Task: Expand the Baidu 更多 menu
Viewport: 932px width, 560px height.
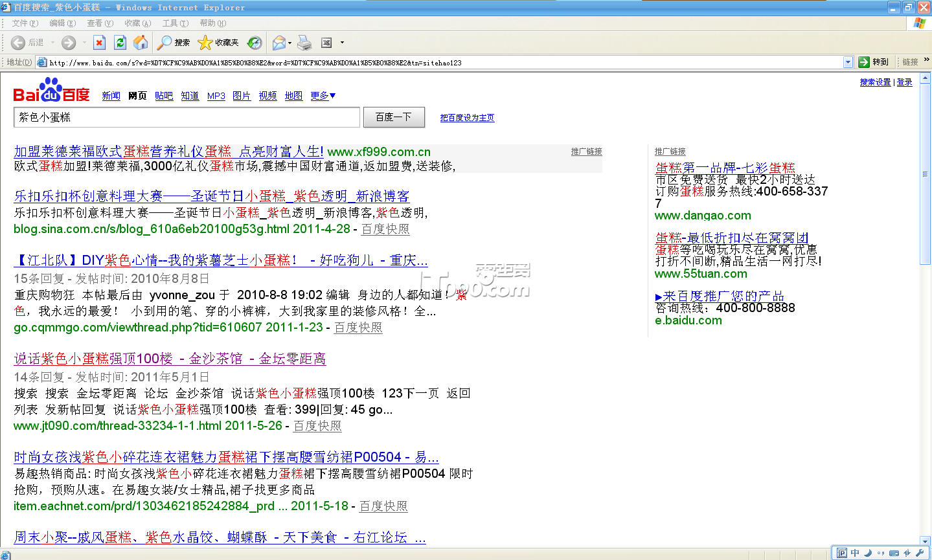Action: (323, 96)
